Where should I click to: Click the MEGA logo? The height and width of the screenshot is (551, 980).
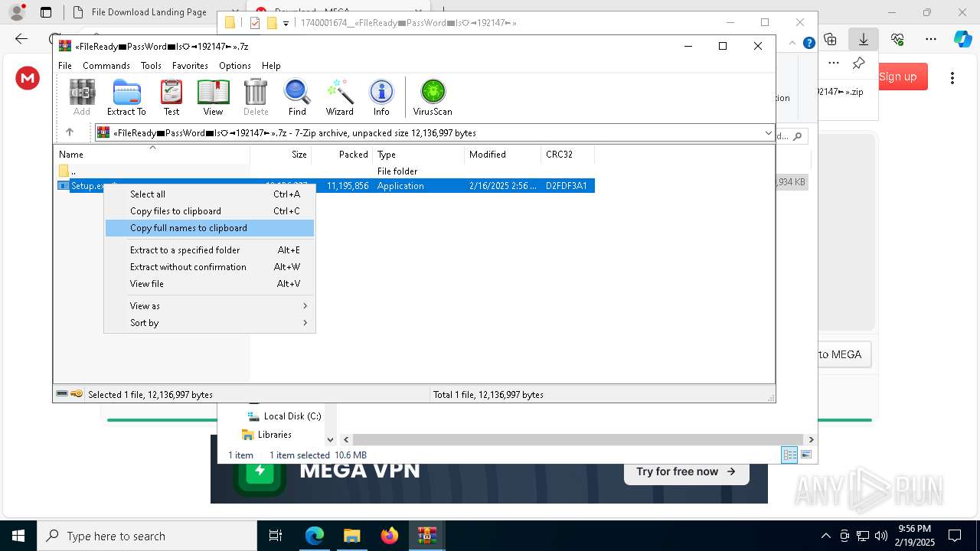tap(28, 77)
